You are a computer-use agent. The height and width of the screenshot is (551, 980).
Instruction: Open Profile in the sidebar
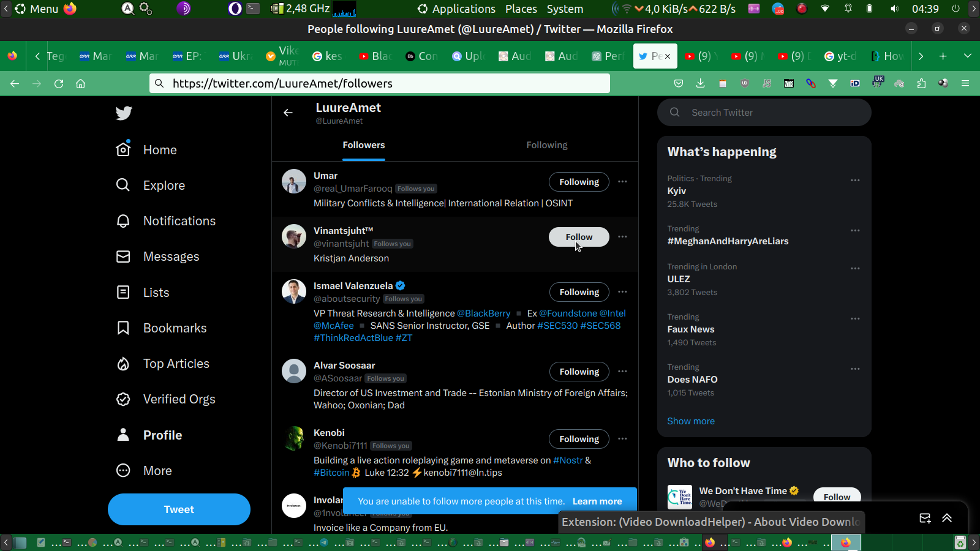[149, 435]
